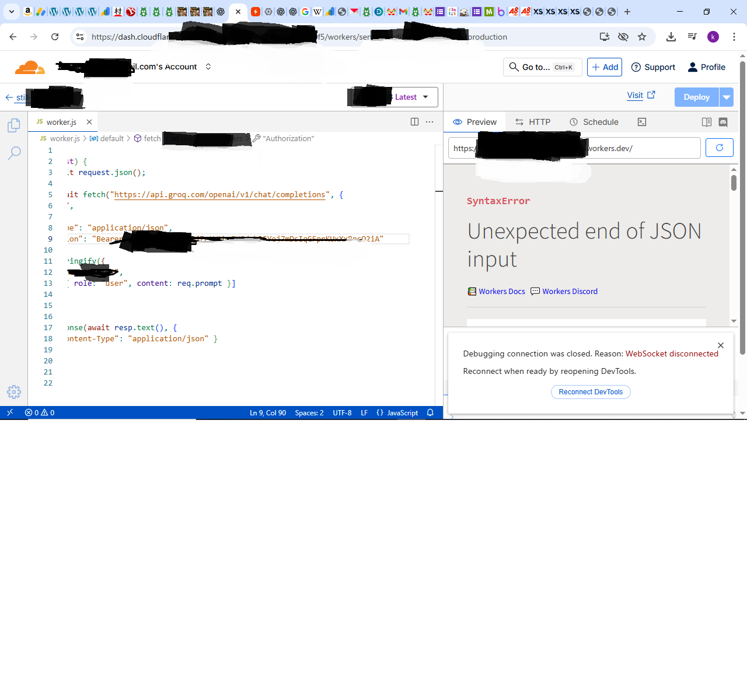Click the notifications bell in status bar
Viewport: 747px width, 700px height.
pos(430,412)
